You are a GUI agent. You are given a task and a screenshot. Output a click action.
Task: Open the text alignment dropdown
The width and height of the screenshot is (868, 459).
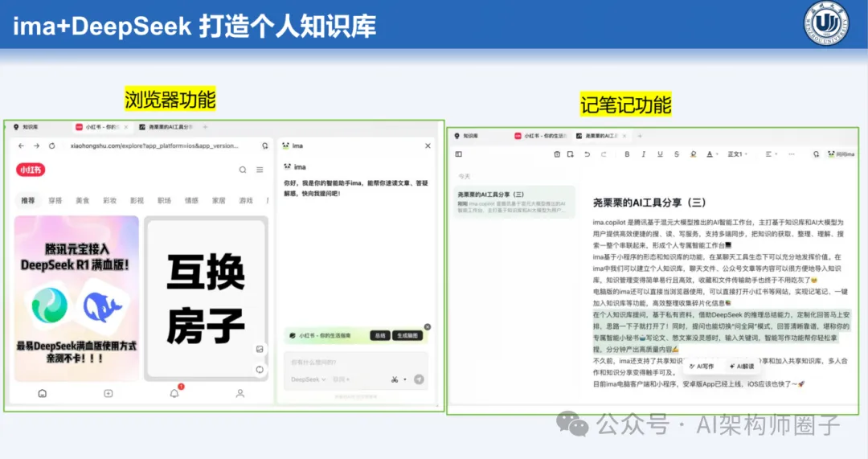771,154
